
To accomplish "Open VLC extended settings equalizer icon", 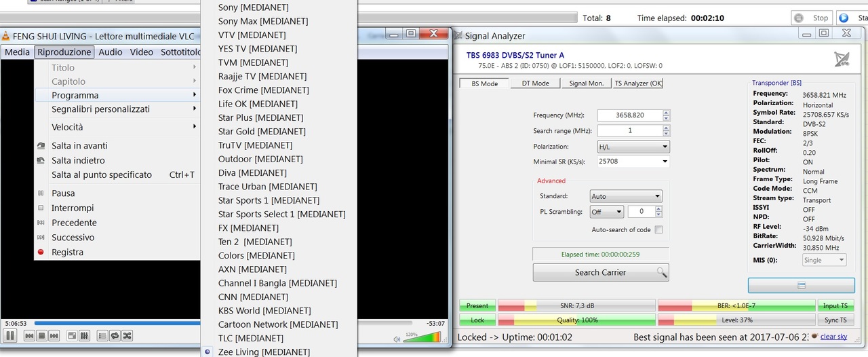I will (x=84, y=335).
